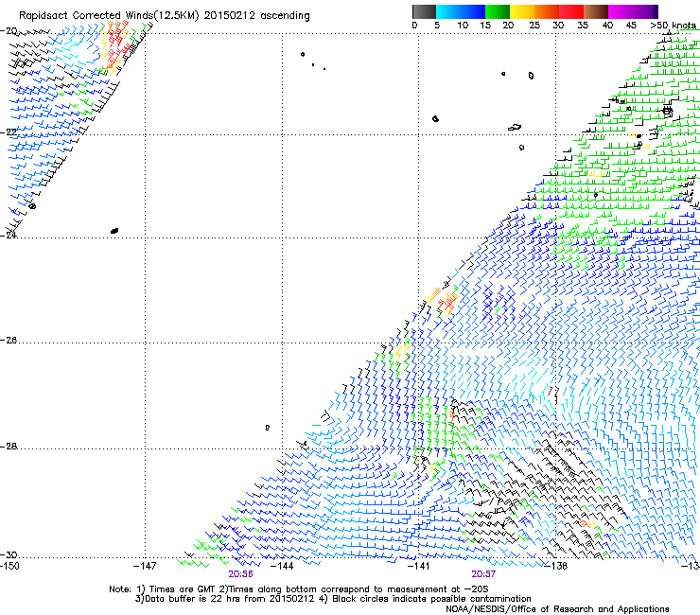
Task: Click the '-30' latitude axis label
Action: (x=9, y=554)
